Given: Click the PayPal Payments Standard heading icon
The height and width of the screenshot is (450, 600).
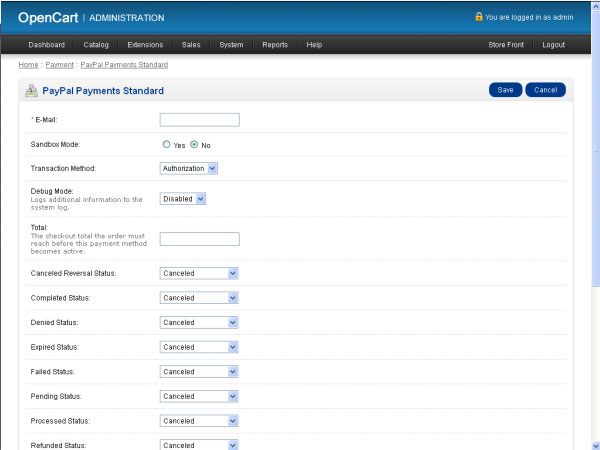Looking at the screenshot, I should click(x=30, y=90).
